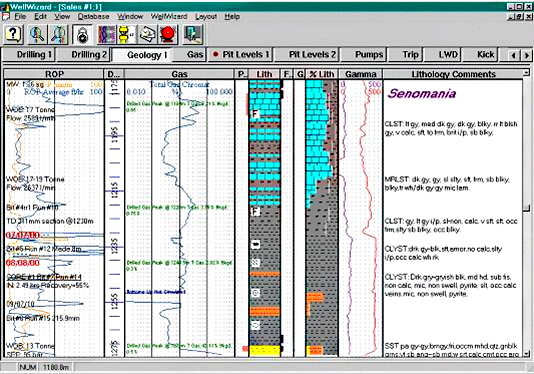Open the Gas tab

click(195, 54)
